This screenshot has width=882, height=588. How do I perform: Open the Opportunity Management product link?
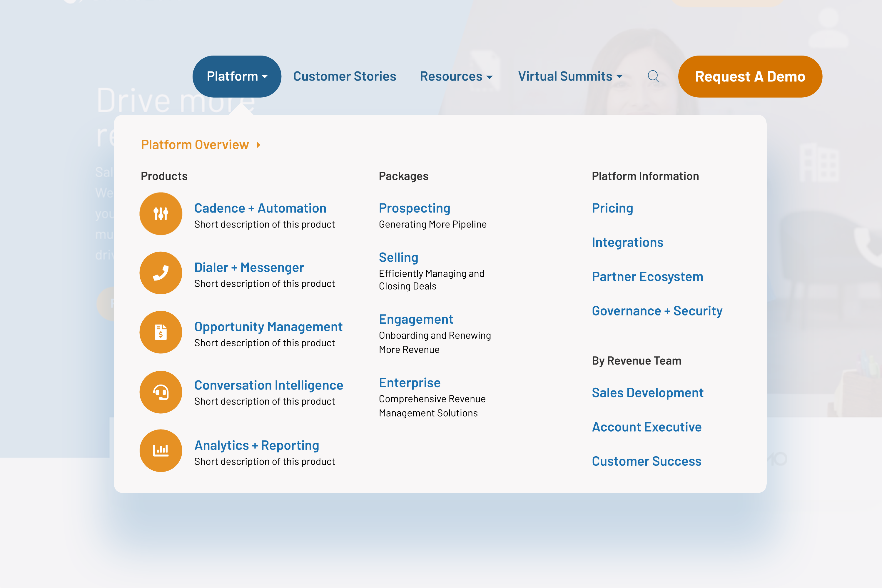click(268, 327)
